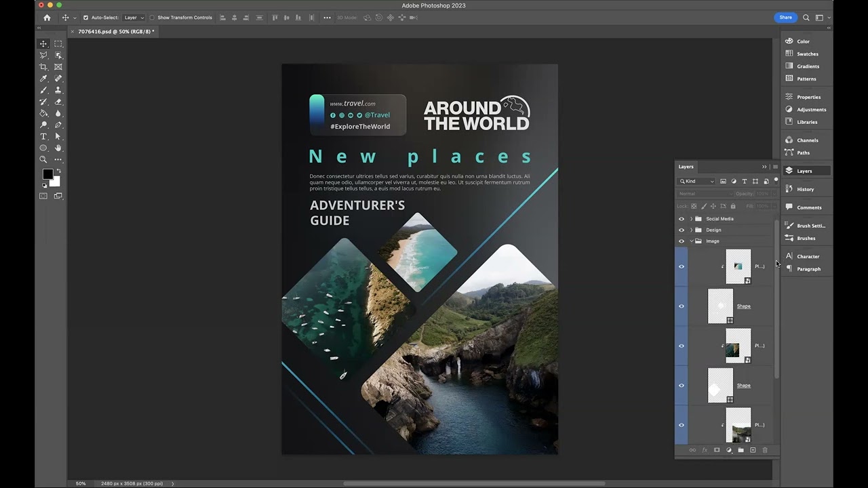
Task: Activate the Eraser tool
Action: pos(58,102)
